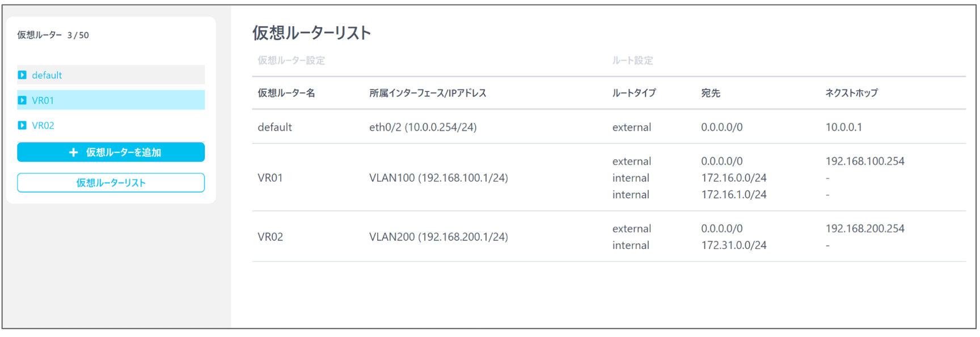
Task: Click 仮想ルーターを追加 button
Action: point(111,152)
